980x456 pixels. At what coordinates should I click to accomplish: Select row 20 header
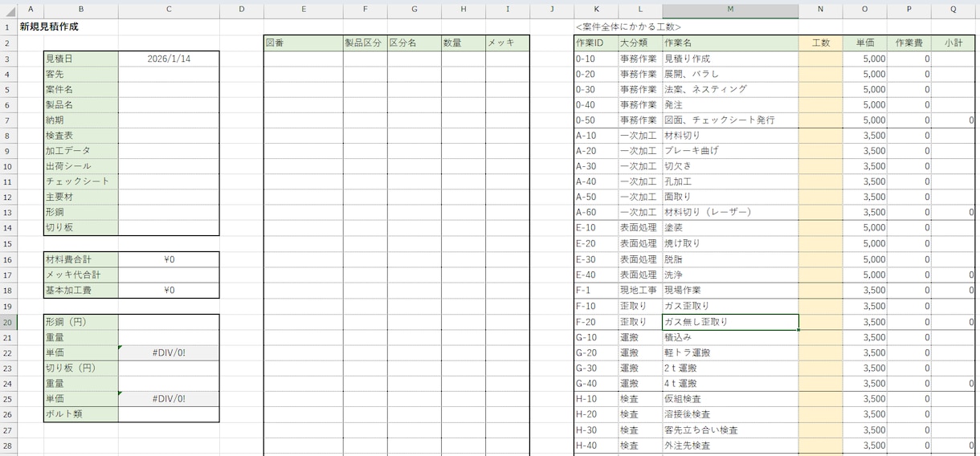click(x=6, y=321)
